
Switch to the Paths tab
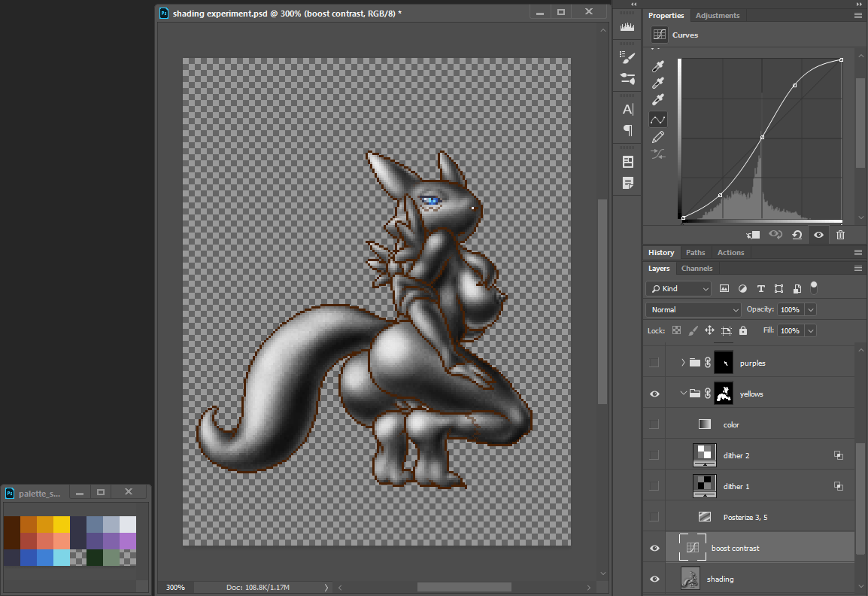[x=695, y=252]
